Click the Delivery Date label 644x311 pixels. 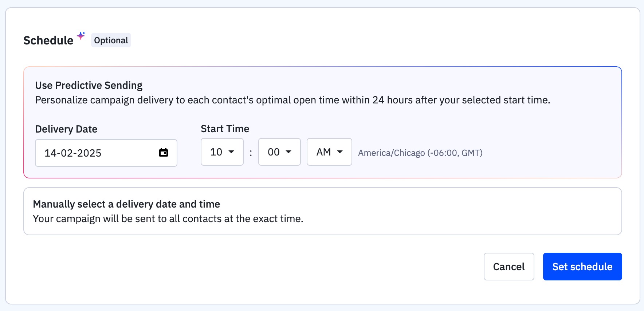(66, 129)
